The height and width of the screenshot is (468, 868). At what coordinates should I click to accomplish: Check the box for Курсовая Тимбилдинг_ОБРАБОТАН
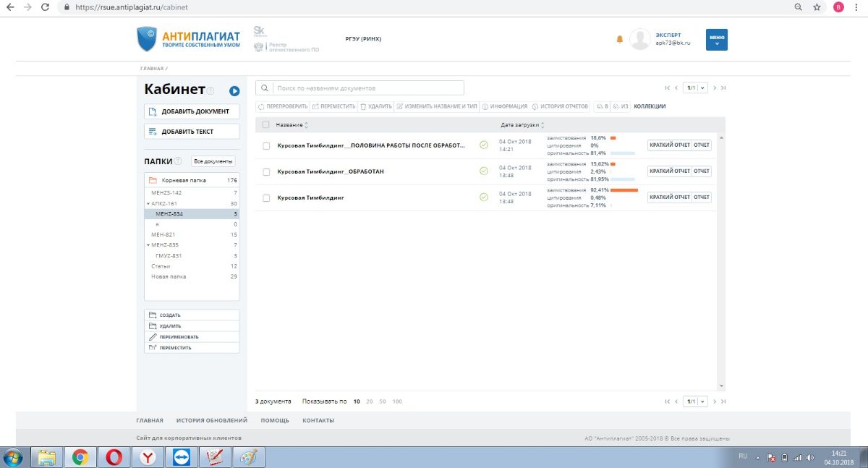[266, 171]
